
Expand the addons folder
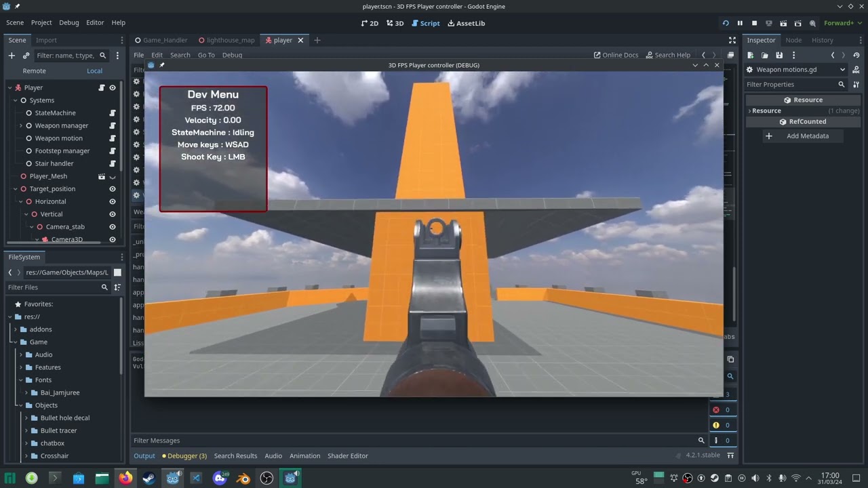16,329
